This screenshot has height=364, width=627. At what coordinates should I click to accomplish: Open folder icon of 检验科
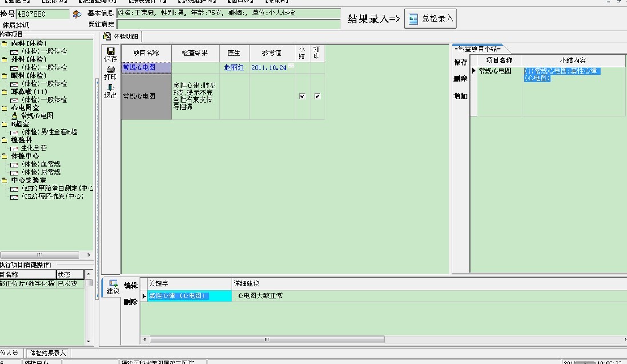[5, 140]
